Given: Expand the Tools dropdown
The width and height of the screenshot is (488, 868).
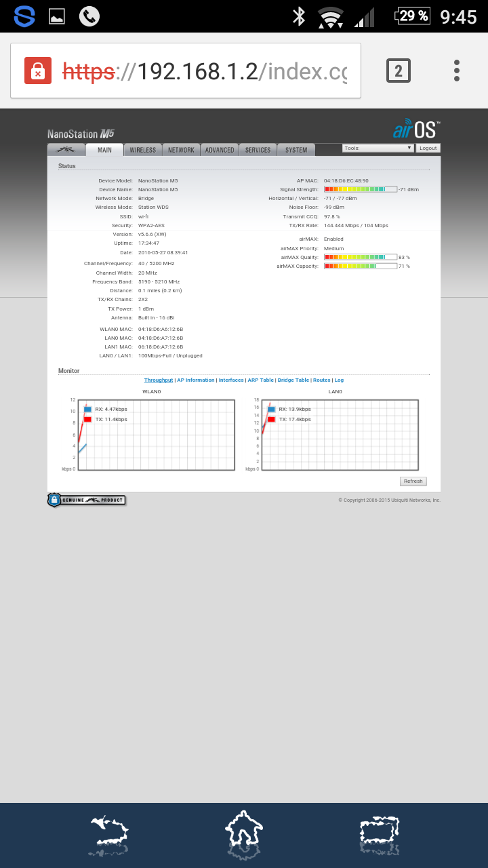Looking at the screenshot, I should click(378, 148).
